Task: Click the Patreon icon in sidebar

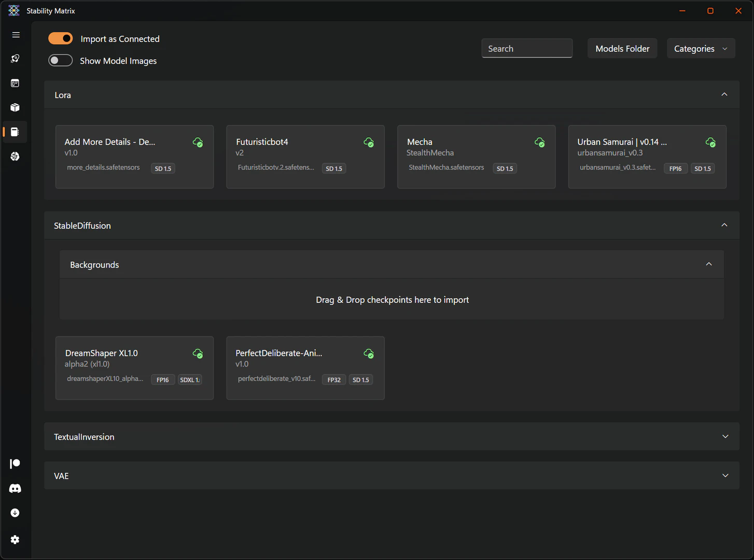Action: coord(15,464)
